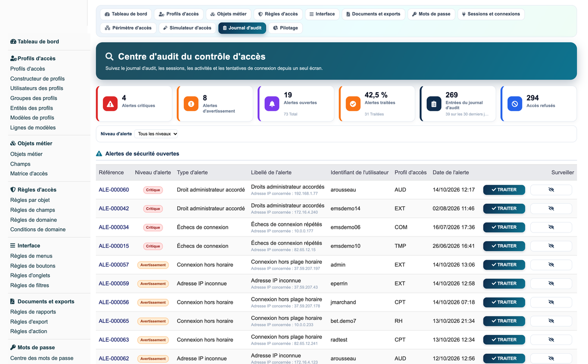Click the shield icon beside sidebar Règles d'accès
The height and width of the screenshot is (364, 588).
(13, 190)
